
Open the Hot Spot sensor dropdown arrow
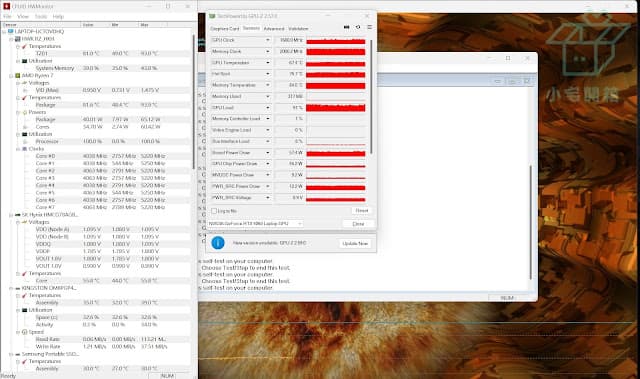[x=268, y=74]
